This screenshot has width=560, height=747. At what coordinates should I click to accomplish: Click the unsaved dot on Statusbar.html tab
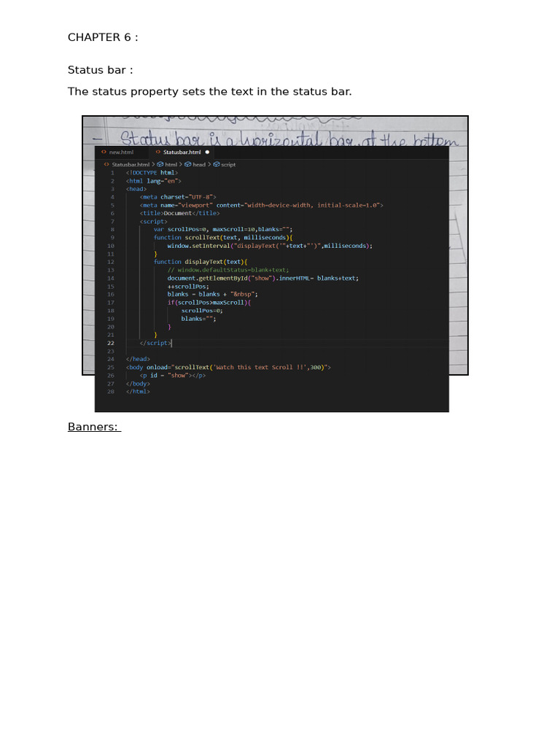point(207,152)
